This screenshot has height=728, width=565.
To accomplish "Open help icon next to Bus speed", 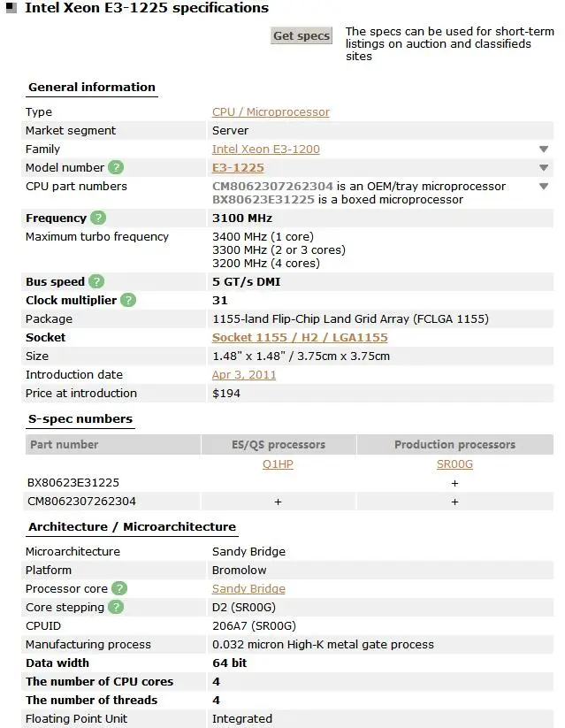I will coord(96,281).
